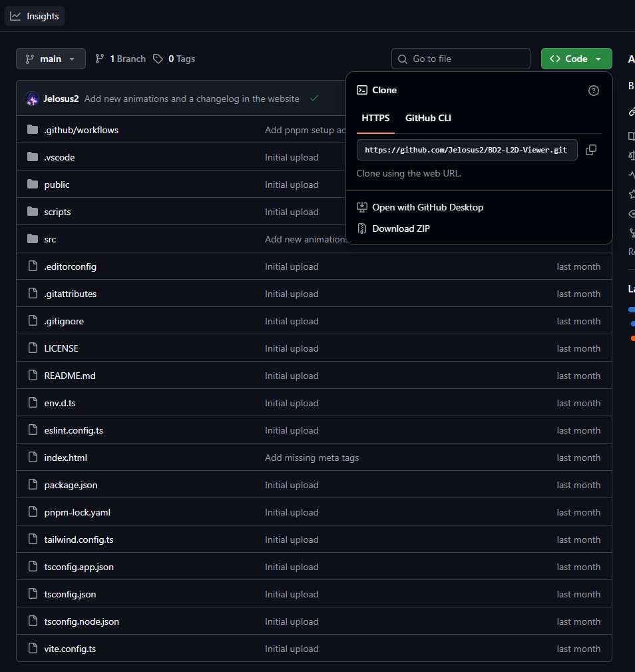
Task: Click the branch icon beside main
Action: pyautogui.click(x=29, y=59)
